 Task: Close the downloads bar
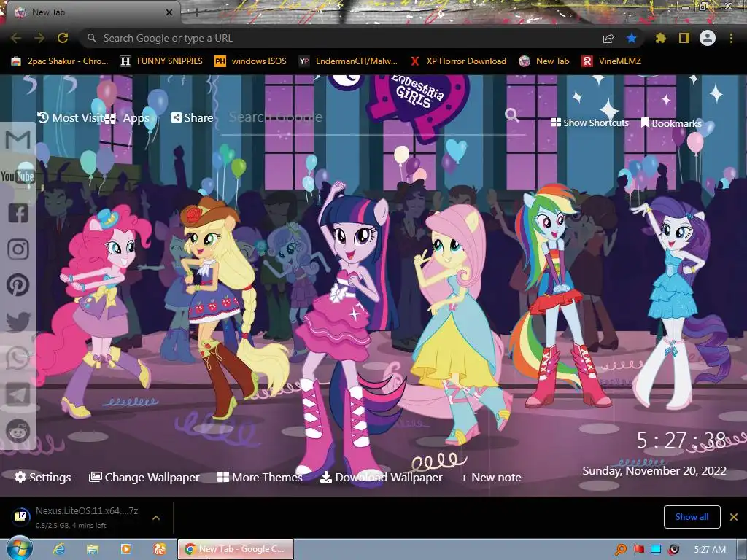pos(734,517)
